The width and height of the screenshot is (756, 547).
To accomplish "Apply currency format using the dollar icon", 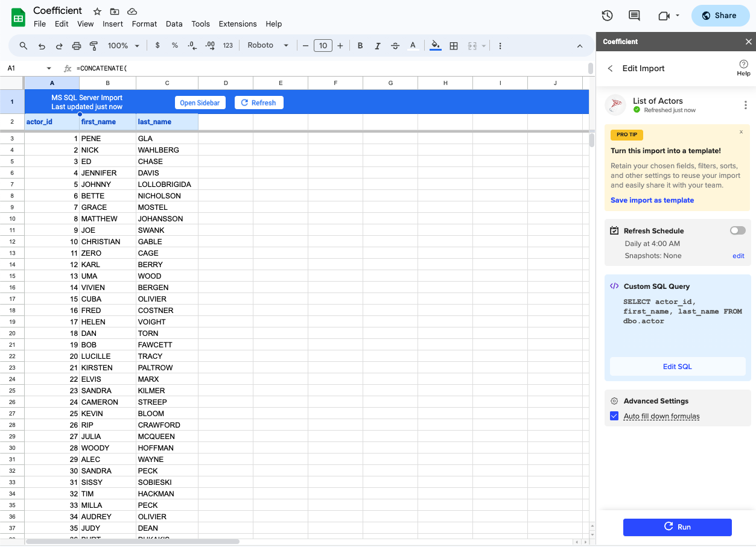I will point(157,45).
